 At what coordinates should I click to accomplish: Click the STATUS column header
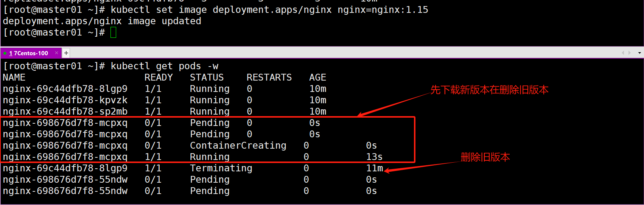(x=207, y=78)
